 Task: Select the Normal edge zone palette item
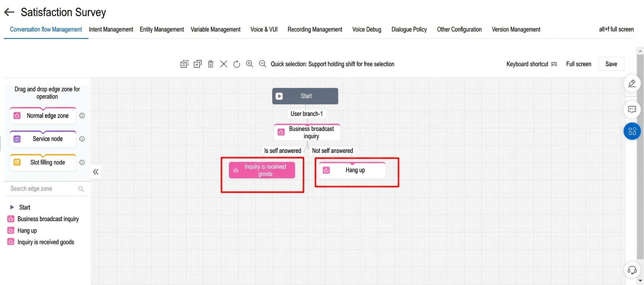click(43, 116)
